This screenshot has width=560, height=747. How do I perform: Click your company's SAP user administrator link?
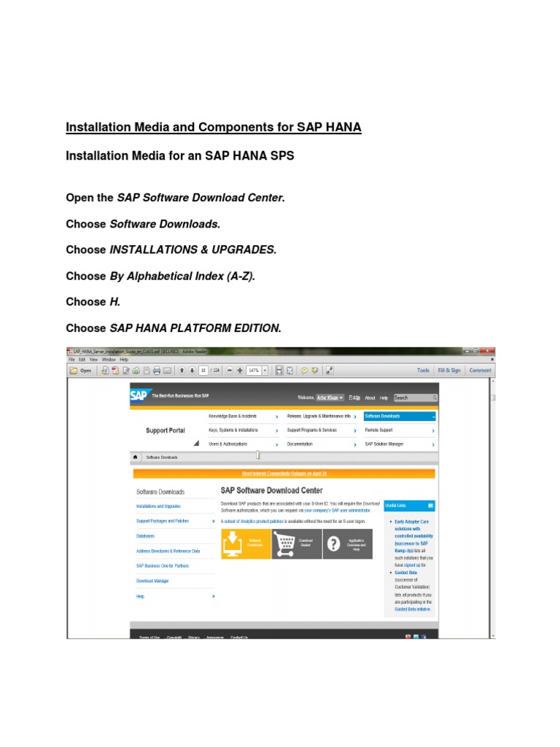click(337, 510)
